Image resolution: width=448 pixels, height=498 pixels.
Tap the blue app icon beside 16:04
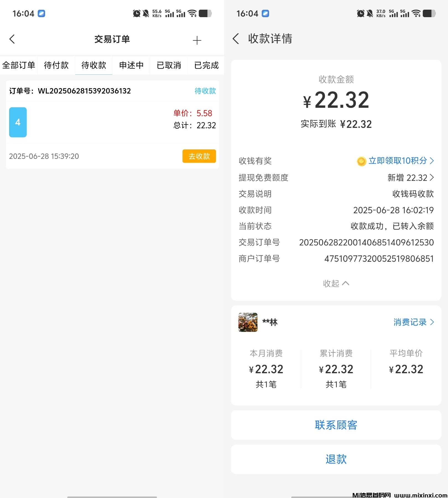point(41,14)
